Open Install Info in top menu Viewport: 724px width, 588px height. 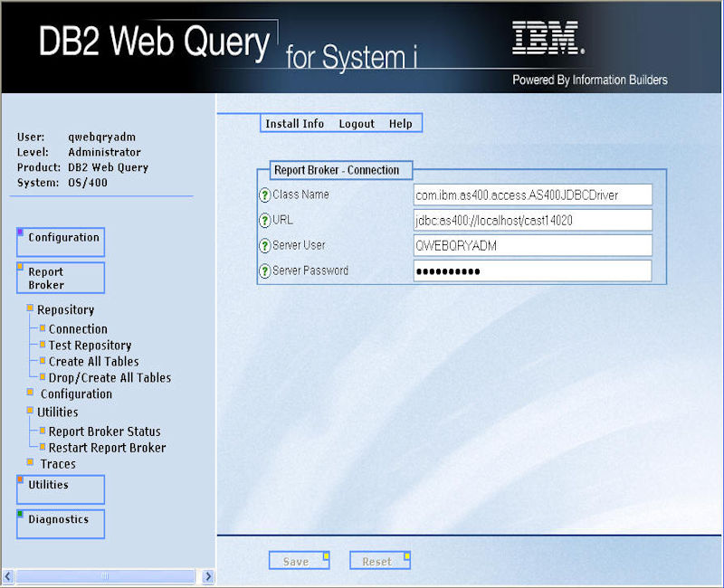pos(295,124)
